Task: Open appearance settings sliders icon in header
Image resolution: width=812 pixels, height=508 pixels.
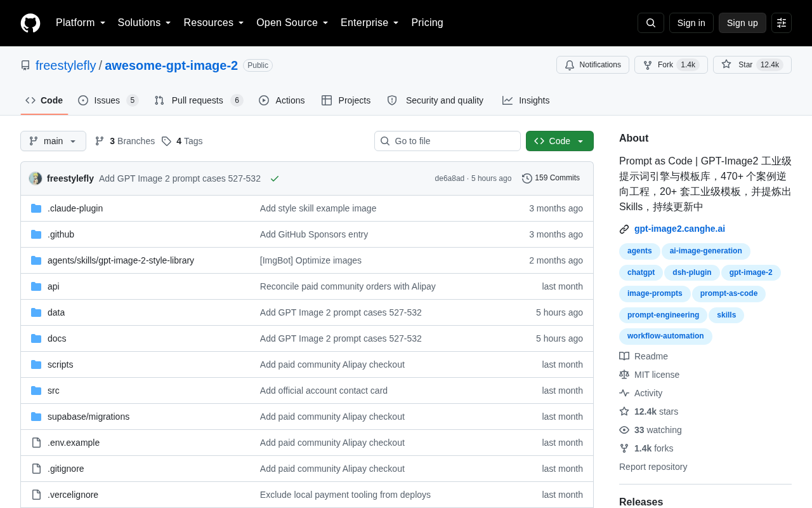Action: click(782, 23)
